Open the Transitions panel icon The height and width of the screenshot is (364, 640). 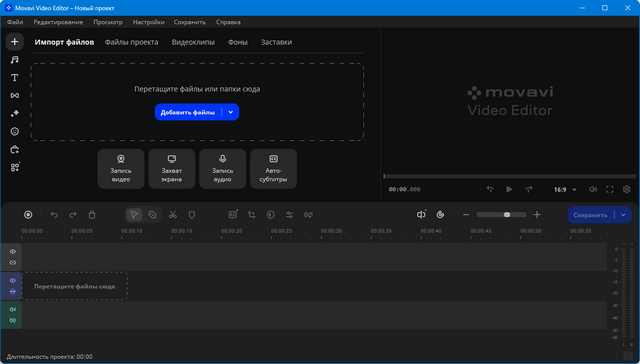pyautogui.click(x=15, y=95)
